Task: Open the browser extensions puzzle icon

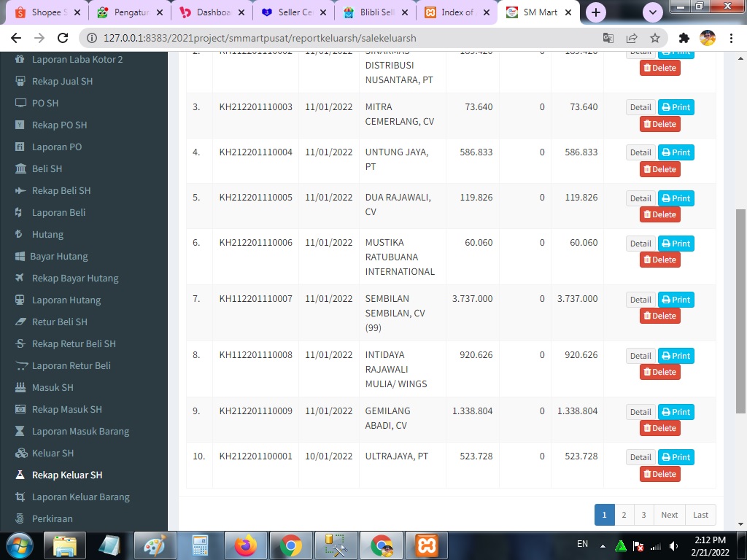Action: click(x=684, y=38)
